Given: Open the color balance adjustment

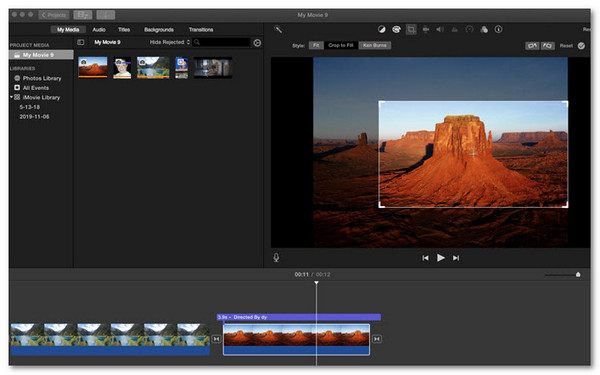Looking at the screenshot, I should pyautogui.click(x=382, y=29).
